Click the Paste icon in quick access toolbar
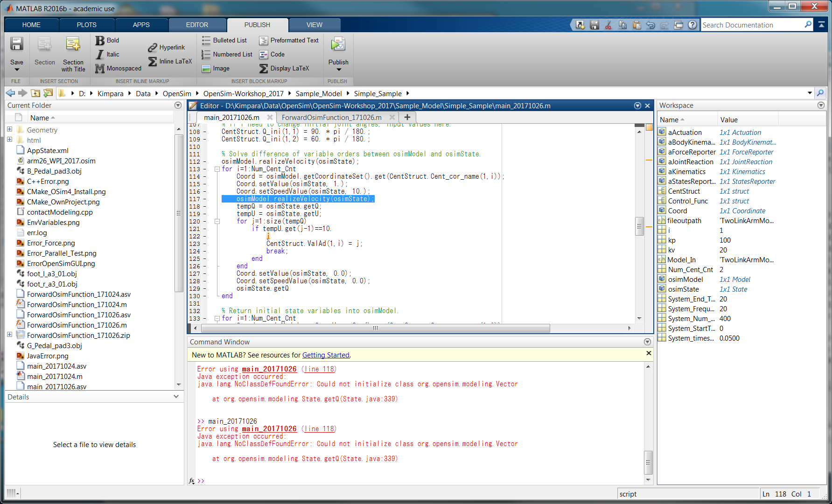The height and width of the screenshot is (504, 832). [x=636, y=25]
